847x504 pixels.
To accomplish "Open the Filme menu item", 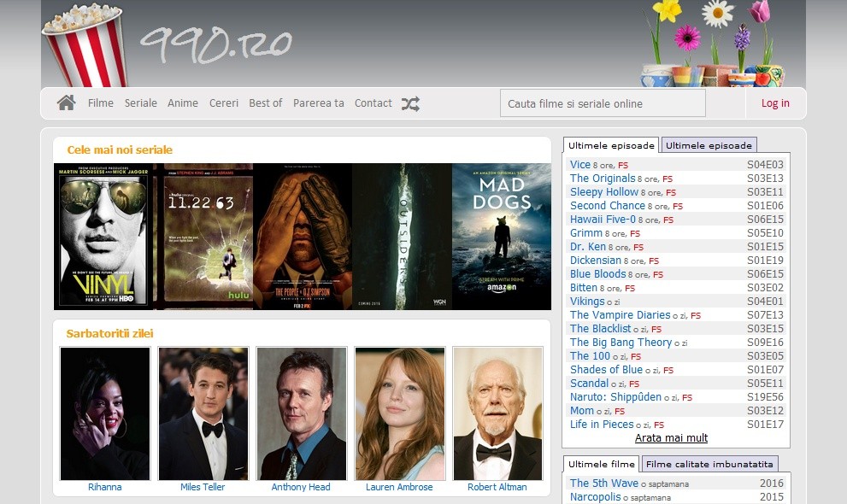I will tap(101, 103).
